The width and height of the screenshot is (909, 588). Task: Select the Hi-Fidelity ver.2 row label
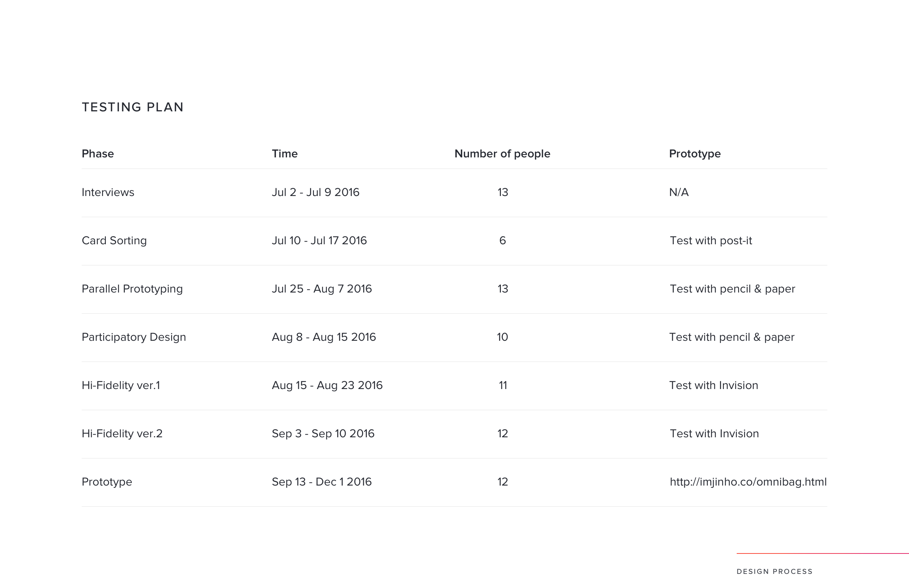click(x=122, y=434)
